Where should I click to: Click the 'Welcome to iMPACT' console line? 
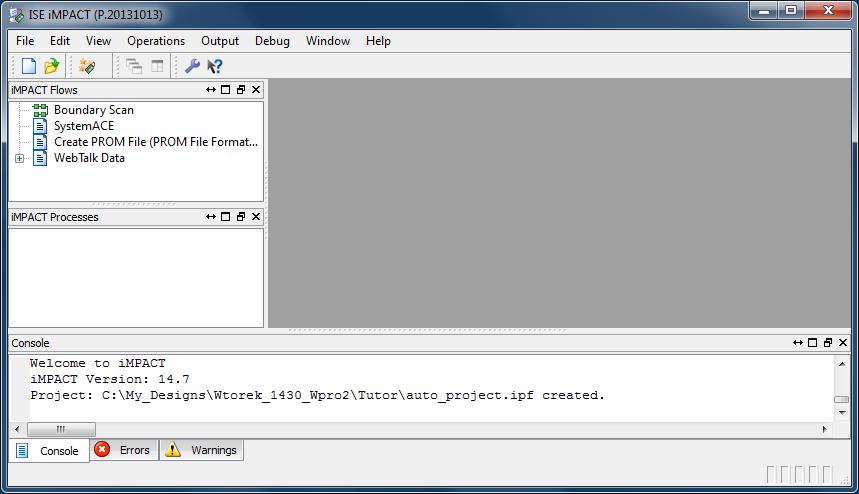[x=98, y=363]
